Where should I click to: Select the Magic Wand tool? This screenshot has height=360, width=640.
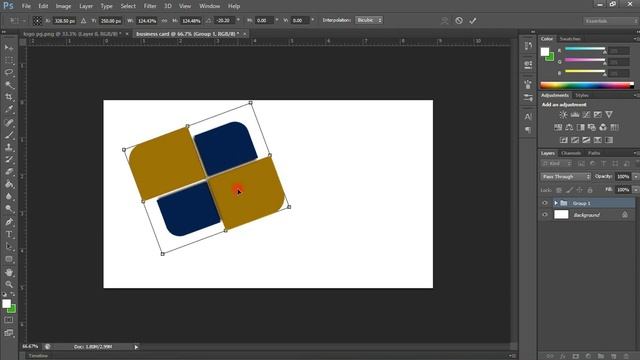click(9, 85)
